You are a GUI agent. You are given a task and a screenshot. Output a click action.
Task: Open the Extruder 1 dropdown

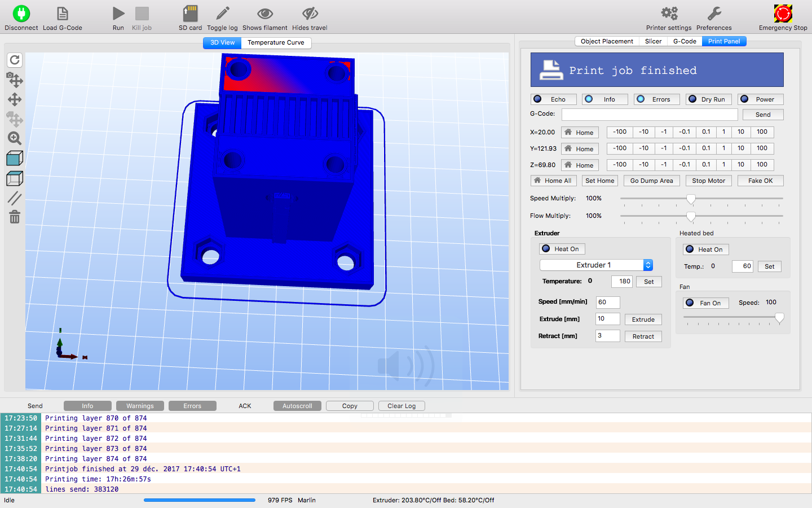596,265
